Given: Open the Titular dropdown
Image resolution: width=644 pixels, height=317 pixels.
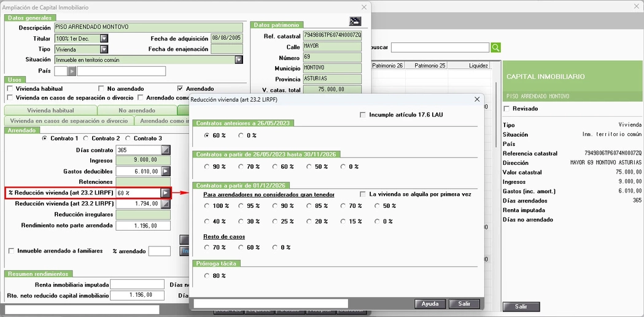Looking at the screenshot, I should 104,39.
